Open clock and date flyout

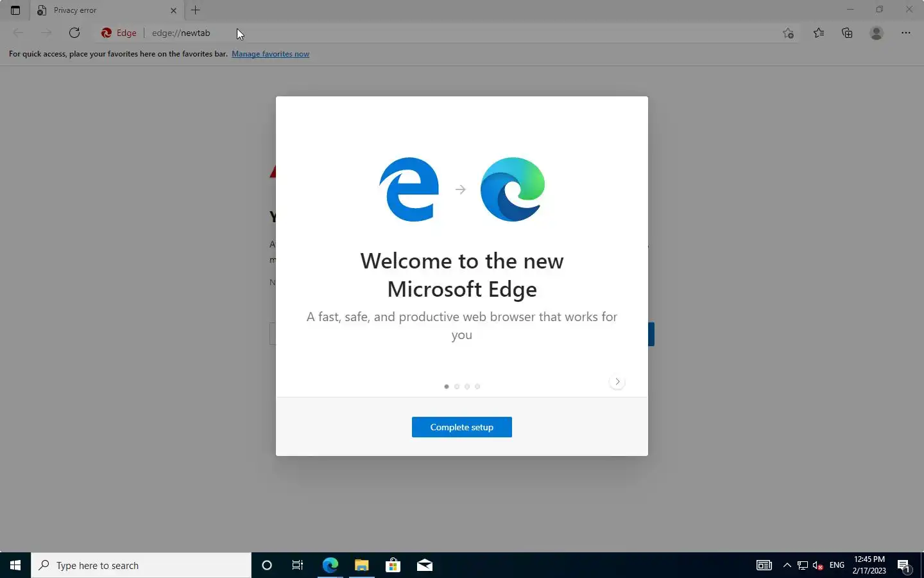pos(869,565)
